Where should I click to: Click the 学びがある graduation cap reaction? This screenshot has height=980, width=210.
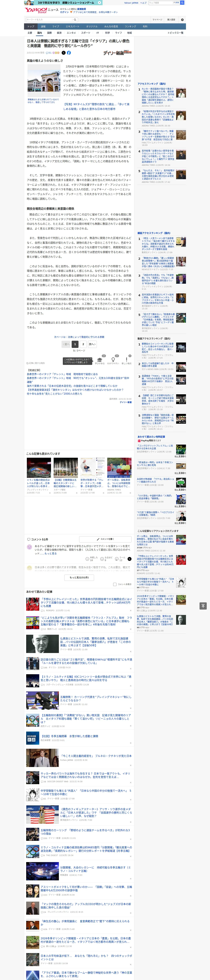click(x=100, y=359)
